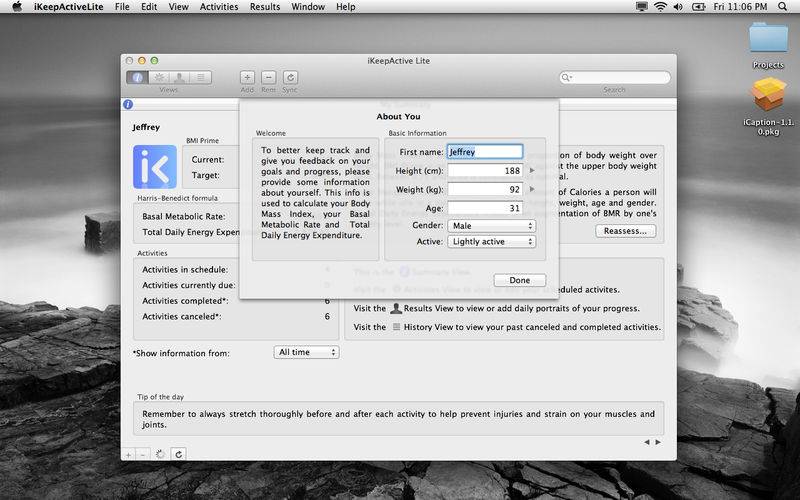Open the Active level dropdown
The height and width of the screenshot is (500, 800).
coord(491,241)
